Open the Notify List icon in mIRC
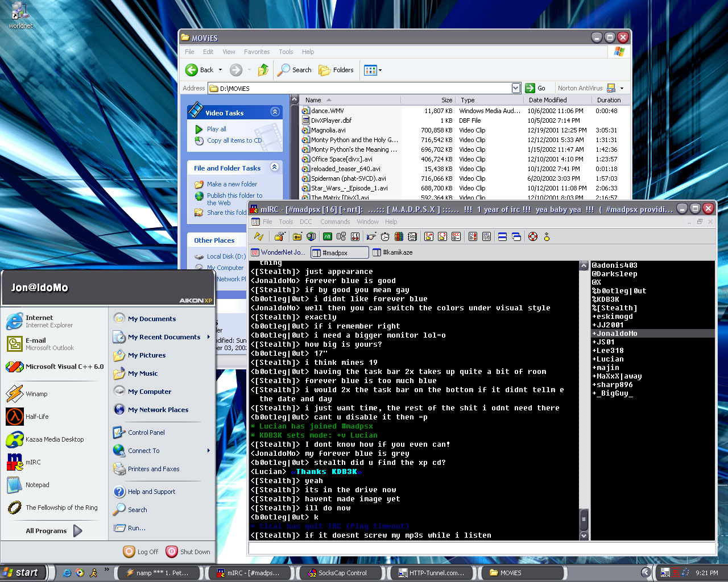The width and height of the screenshot is (728, 582). coord(473,236)
